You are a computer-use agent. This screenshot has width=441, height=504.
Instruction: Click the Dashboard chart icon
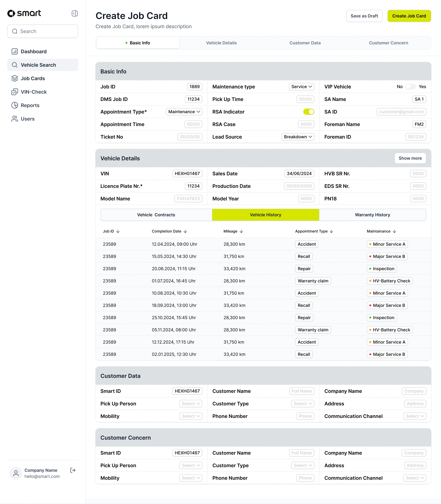[x=15, y=51]
